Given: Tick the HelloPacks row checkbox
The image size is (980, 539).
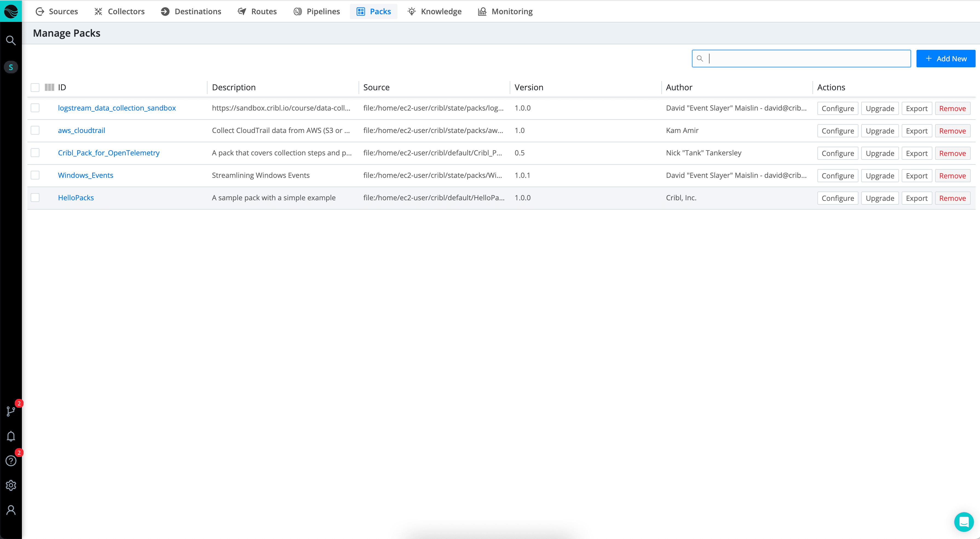Looking at the screenshot, I should [35, 198].
